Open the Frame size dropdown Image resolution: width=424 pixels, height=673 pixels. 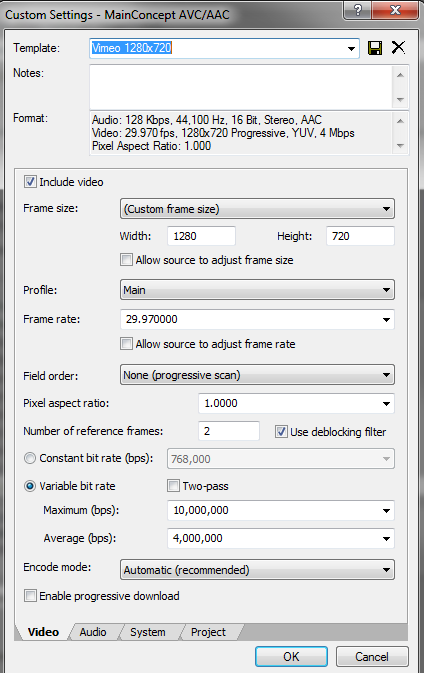(x=257, y=209)
